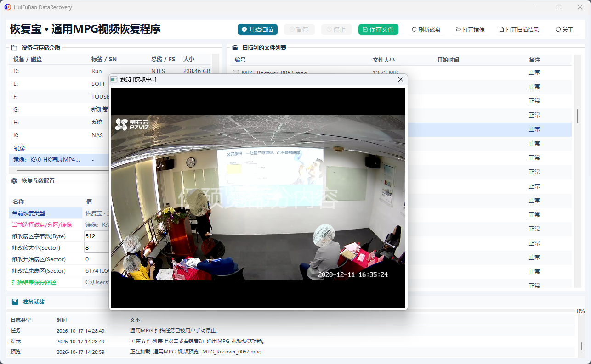The image size is (591, 364).
Task: Select the 镜像: K:\0-HK海康MP4 image entry
Action: [59, 160]
